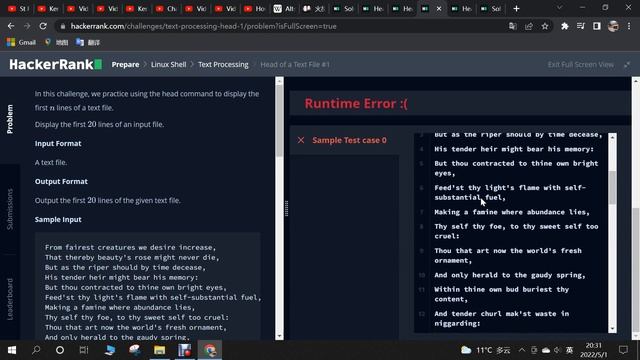Switch to the last 'Sol' HackerRank tab

tap(491, 9)
